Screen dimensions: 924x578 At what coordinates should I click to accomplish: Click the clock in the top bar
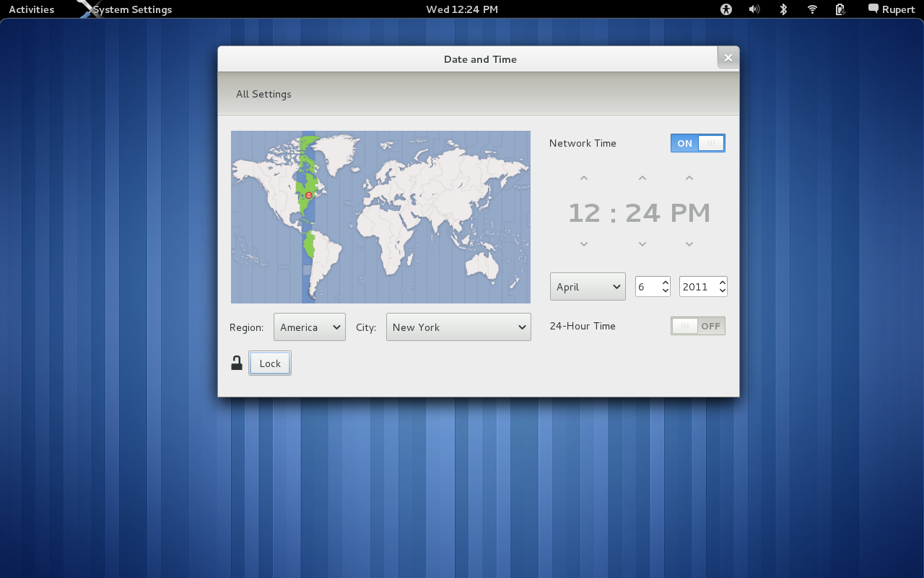[462, 9]
